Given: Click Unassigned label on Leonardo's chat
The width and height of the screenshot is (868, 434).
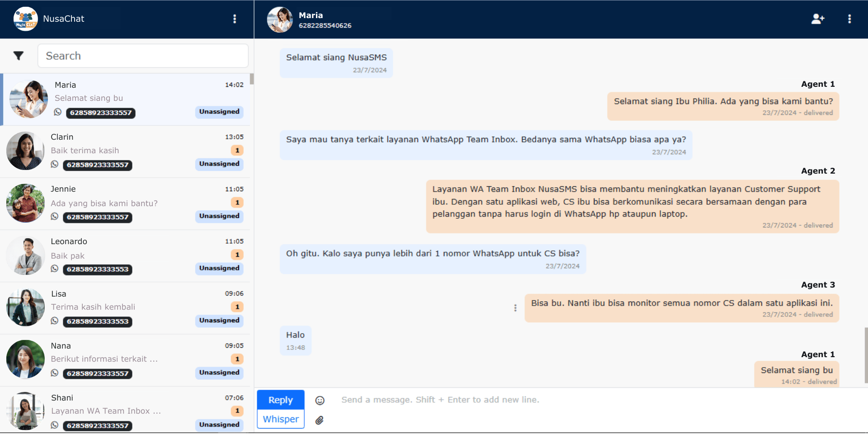Looking at the screenshot, I should coord(219,268).
